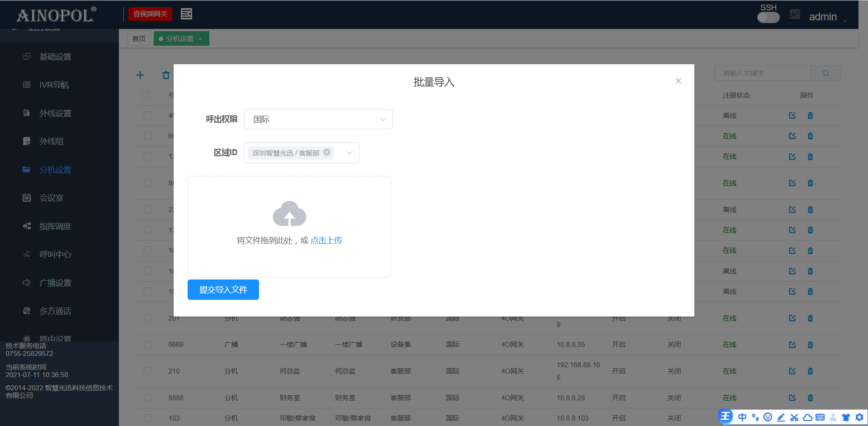Viewport: 868px width, 426px height.
Task: Close the 批量导入 dialog
Action: click(x=678, y=81)
